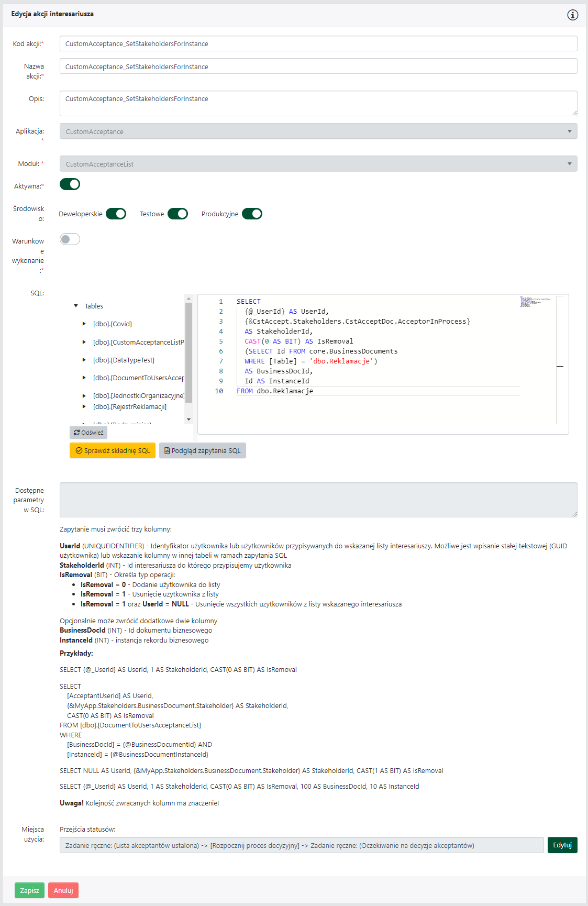Expand the [dbo].[RejestrReklamacji] table node
This screenshot has width=588, height=906.
coord(84,406)
